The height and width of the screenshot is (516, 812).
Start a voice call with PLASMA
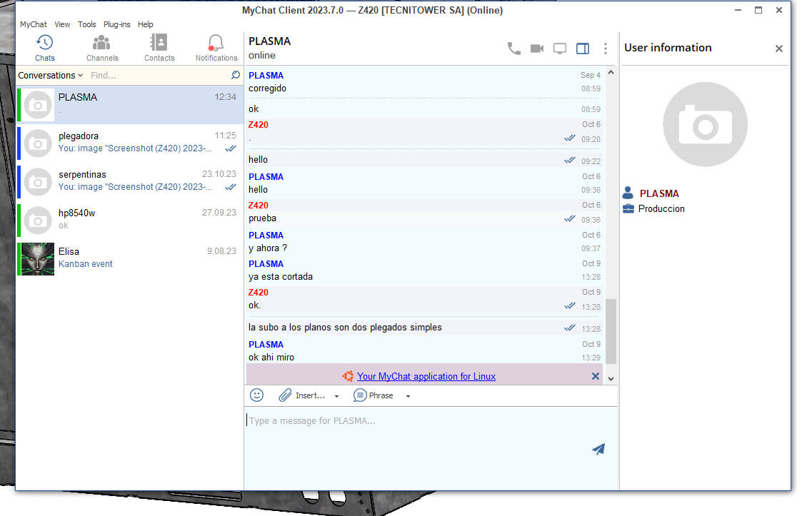(x=513, y=49)
